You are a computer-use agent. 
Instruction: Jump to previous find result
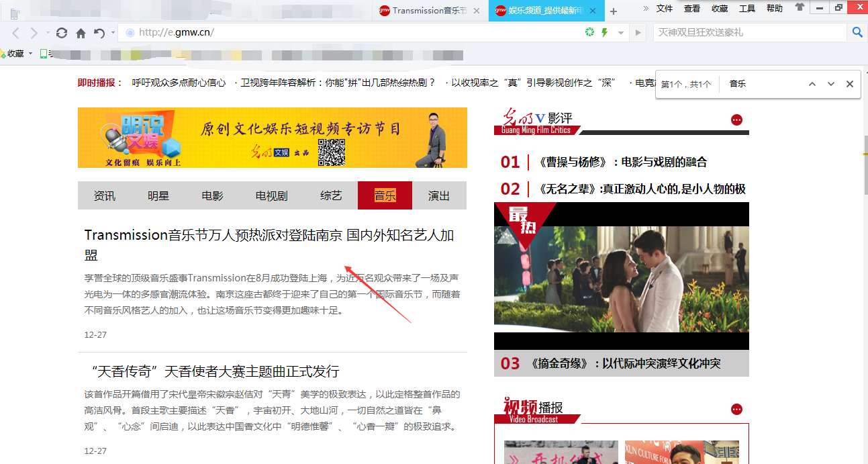[x=812, y=84]
